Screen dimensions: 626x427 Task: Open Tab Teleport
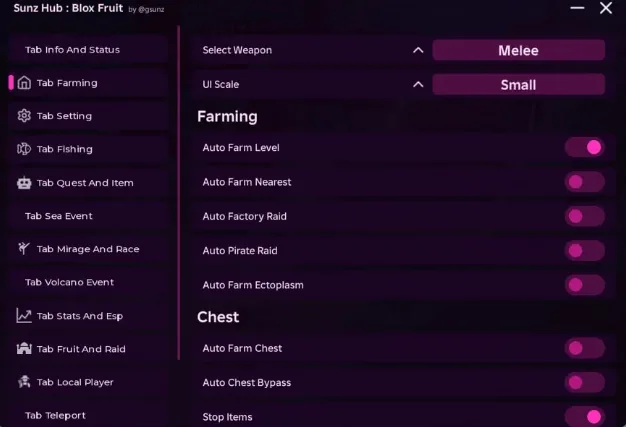(55, 415)
